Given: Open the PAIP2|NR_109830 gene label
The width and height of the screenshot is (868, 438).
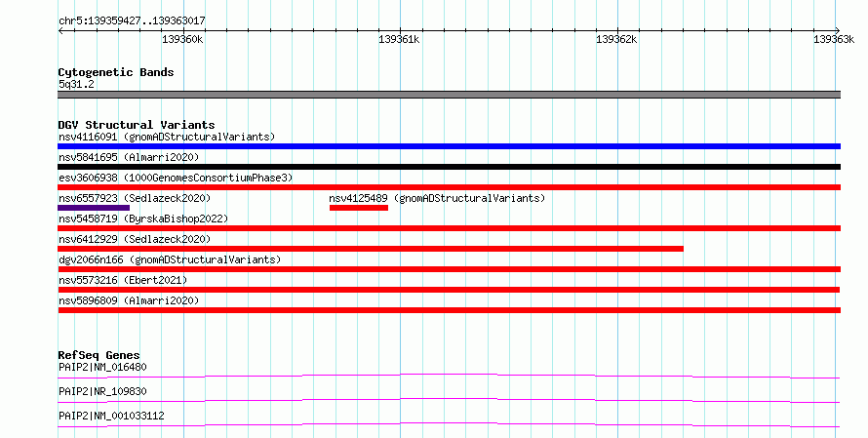Looking at the screenshot, I should 102,391.
